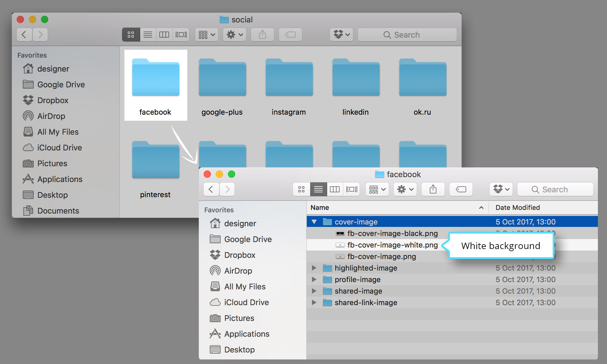Expand the highlighted-image folder
Screen dimensions: 607x364
pyautogui.click(x=314, y=268)
